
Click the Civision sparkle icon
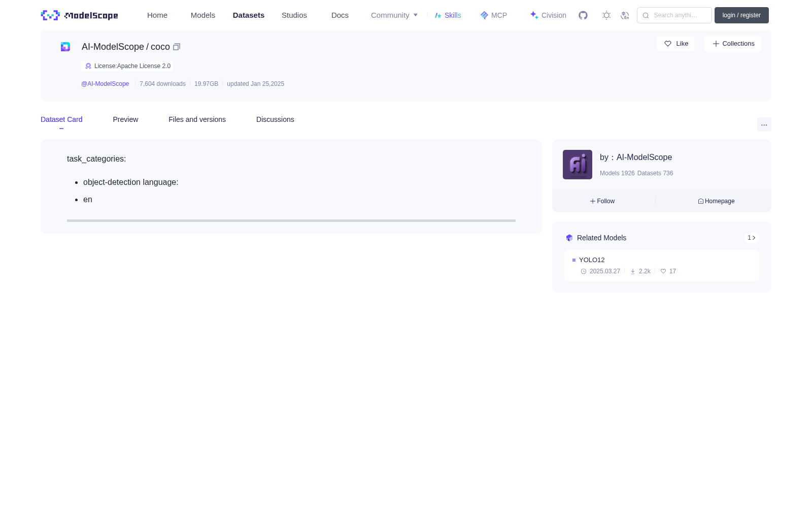[x=534, y=15]
